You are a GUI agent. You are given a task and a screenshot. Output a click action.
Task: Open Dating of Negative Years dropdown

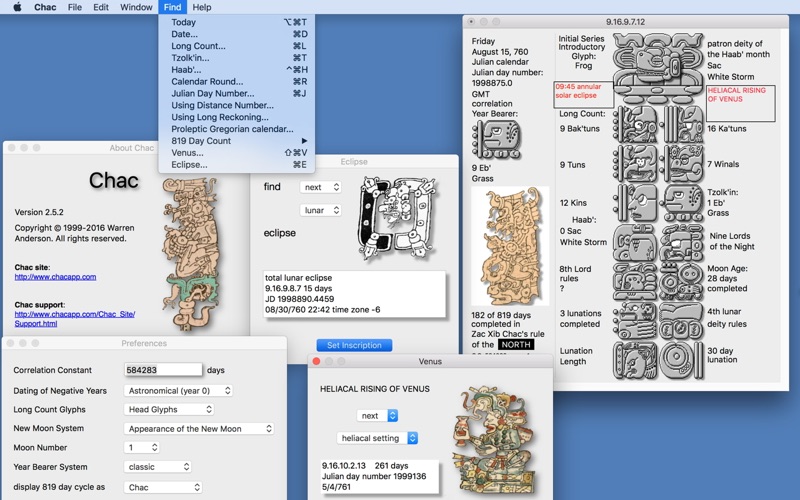point(178,390)
